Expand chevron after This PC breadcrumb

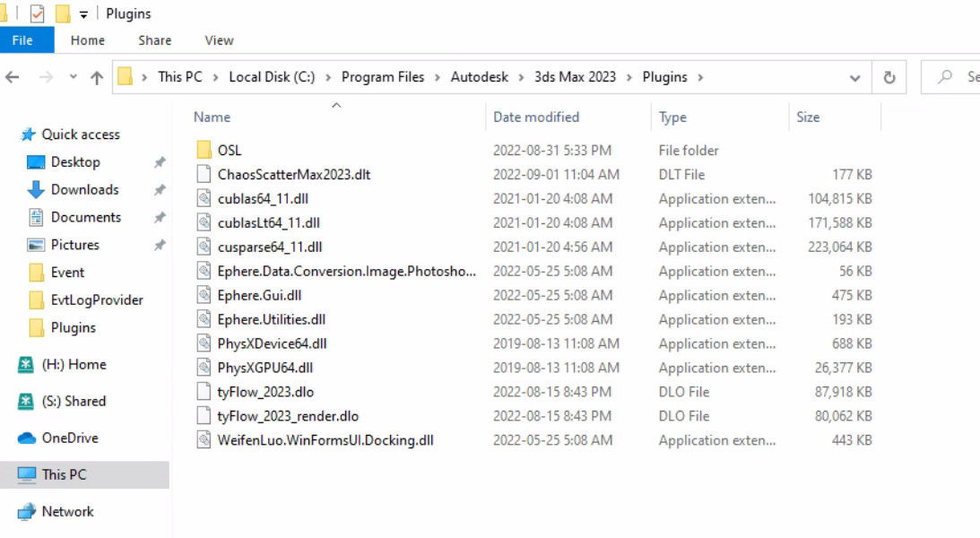[x=215, y=77]
